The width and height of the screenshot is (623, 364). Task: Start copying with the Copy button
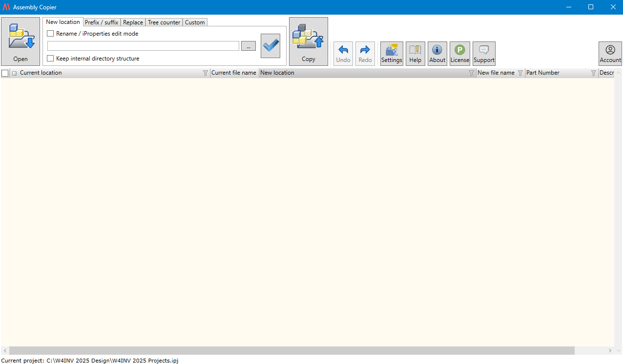click(309, 41)
